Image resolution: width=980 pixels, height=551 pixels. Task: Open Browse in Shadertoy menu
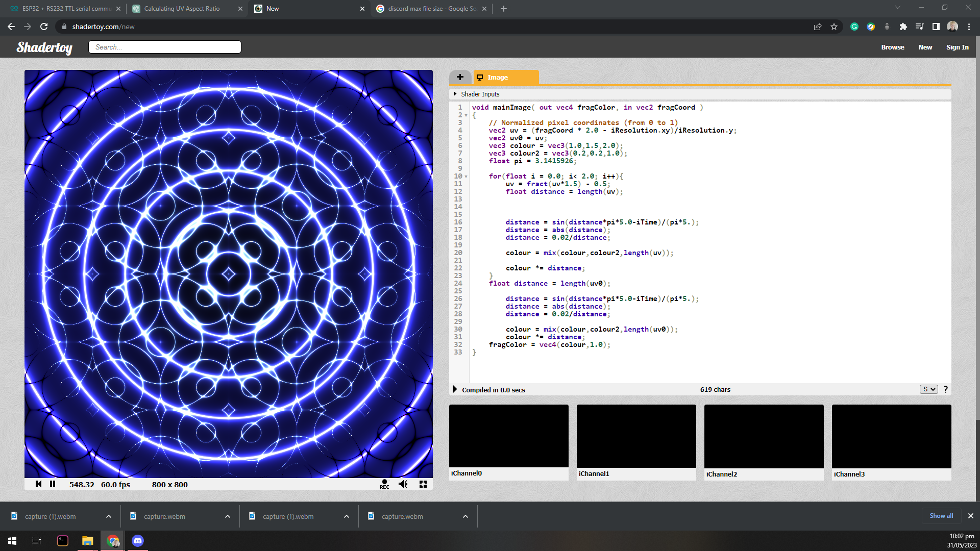892,47
